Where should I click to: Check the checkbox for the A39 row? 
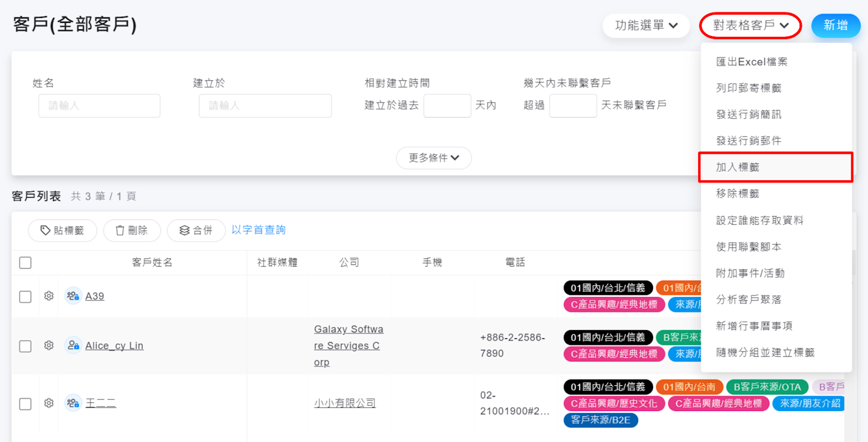[25, 296]
